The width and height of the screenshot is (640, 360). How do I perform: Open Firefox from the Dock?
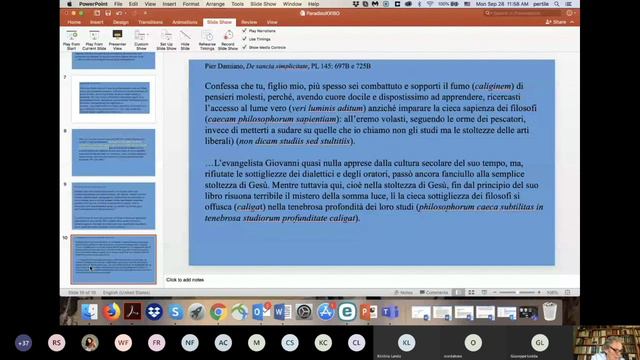tap(111, 312)
